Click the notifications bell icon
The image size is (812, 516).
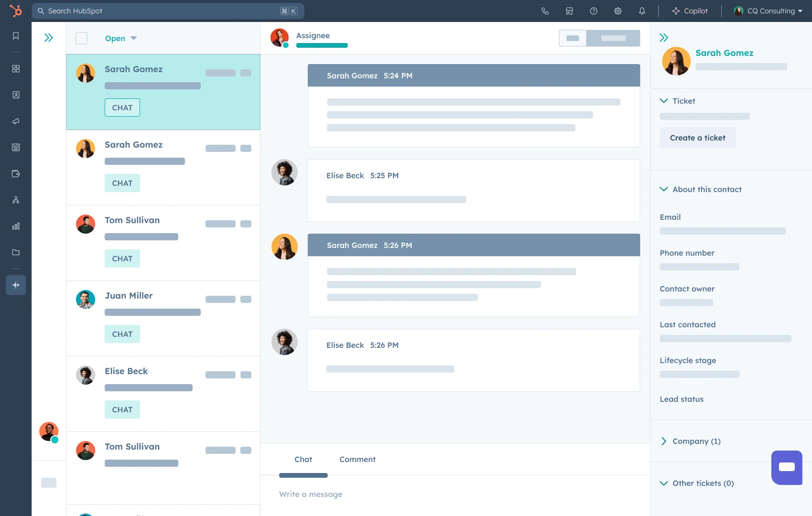tap(642, 11)
